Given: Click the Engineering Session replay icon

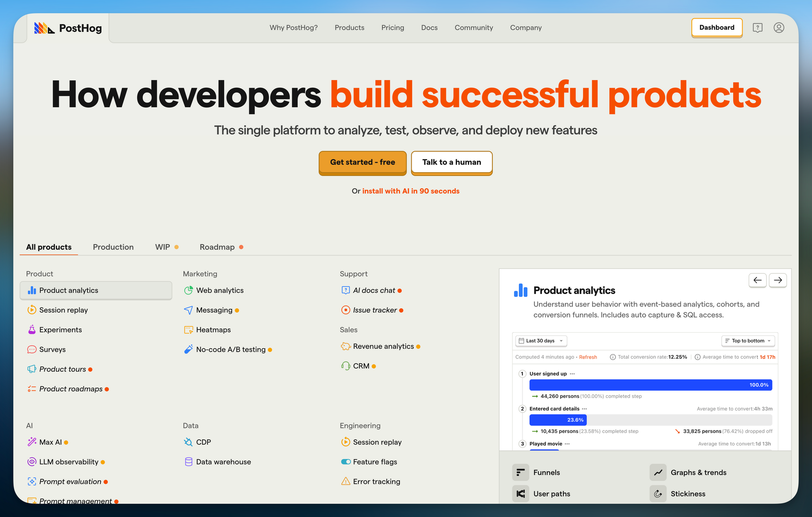Looking at the screenshot, I should (x=346, y=442).
